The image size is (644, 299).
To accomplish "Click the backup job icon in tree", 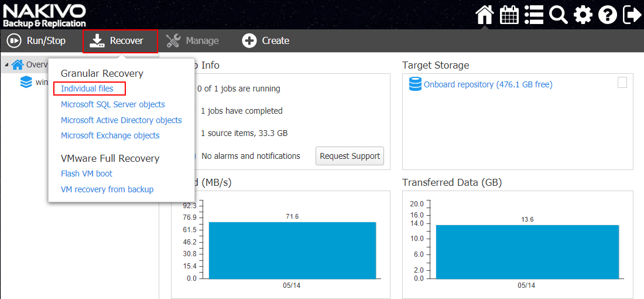I will pos(26,82).
